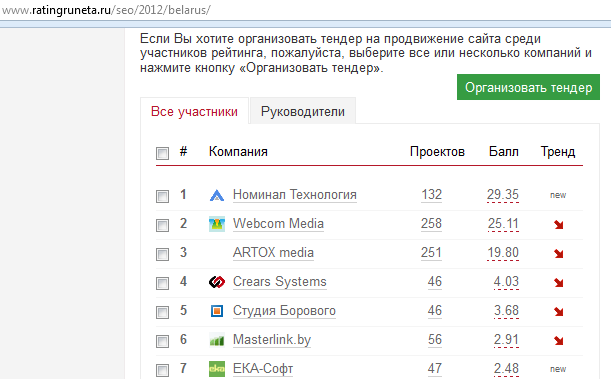This screenshot has height=379, width=611.
Task: Click the Организовать тендер green button
Action: (528, 87)
